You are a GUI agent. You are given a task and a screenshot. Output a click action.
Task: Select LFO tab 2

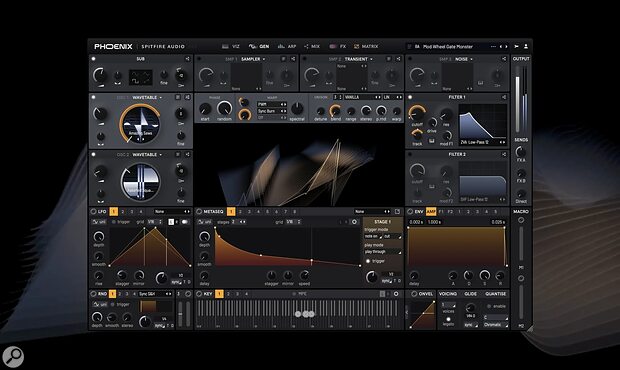(x=123, y=212)
